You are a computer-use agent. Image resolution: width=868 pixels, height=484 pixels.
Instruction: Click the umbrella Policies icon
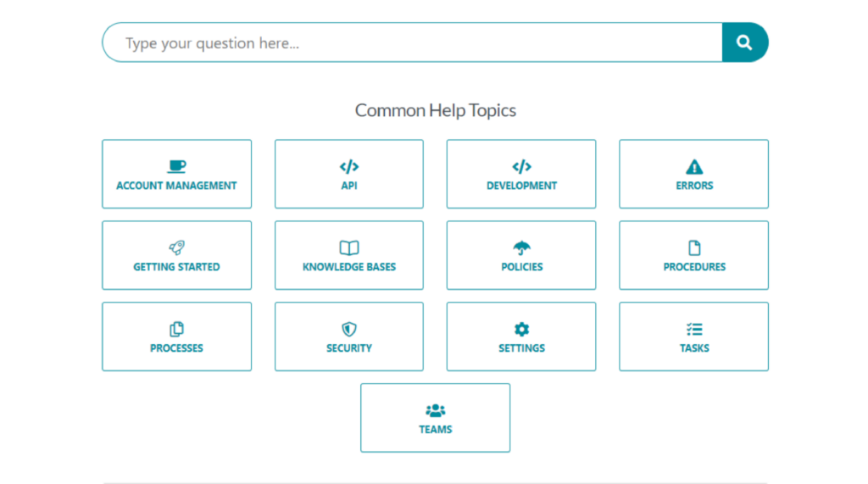coord(521,248)
